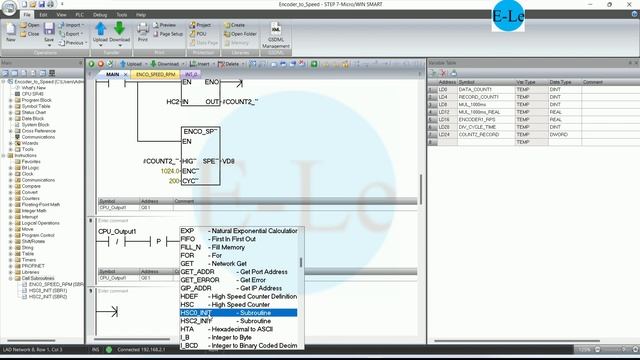Expand Wizards tree node
The width and height of the screenshot is (640, 360).
(11, 143)
